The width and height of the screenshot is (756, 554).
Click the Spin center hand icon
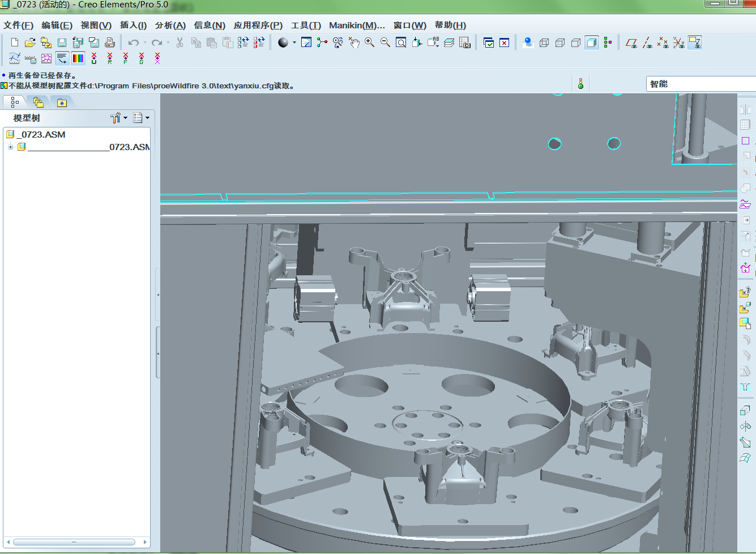point(354,42)
